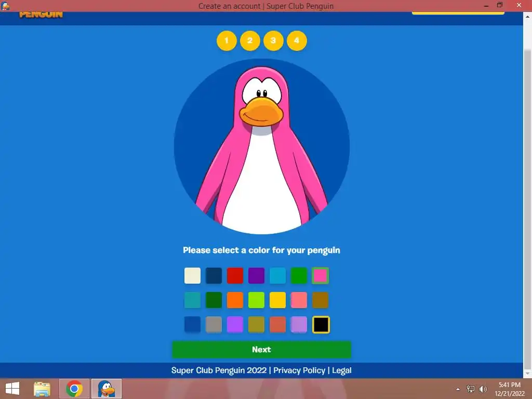Viewport: 532px width, 399px height.
Task: Select the light blue color swatch
Action: [277, 275]
